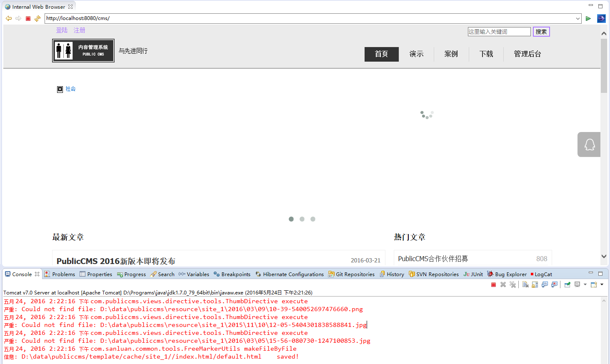The width and height of the screenshot is (610, 364).
Task: Open the 管理后台 navigation item
Action: 527,54
